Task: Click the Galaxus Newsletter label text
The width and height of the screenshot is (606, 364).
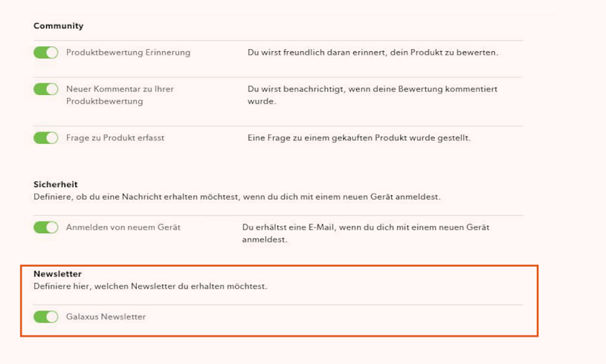Action: tap(106, 317)
